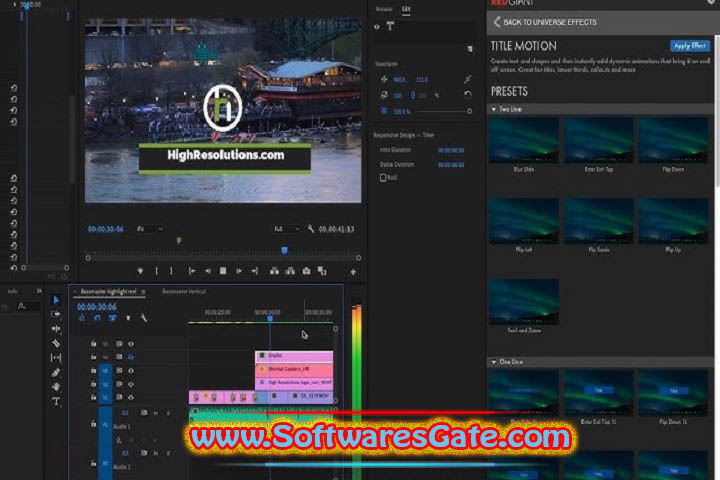The image size is (720, 480).
Task: Toggle linked selection in timeline
Action: [112, 317]
